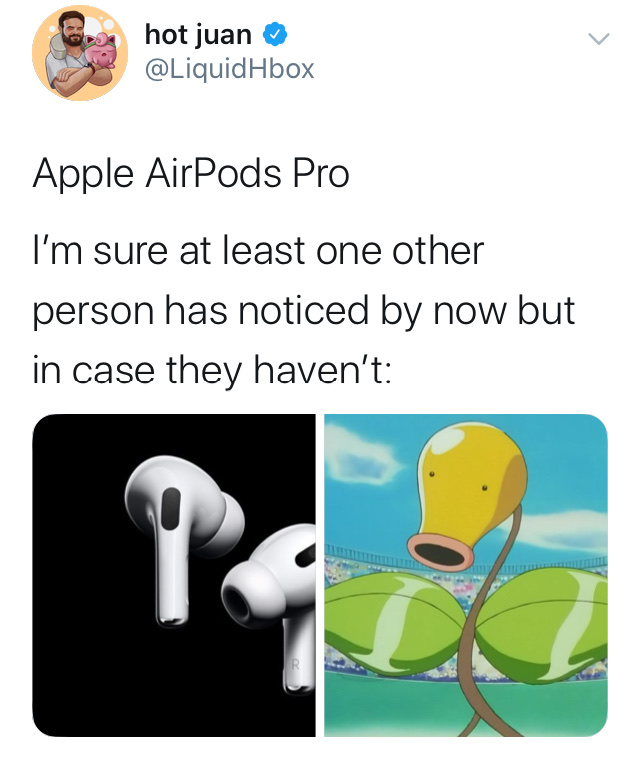The height and width of the screenshot is (762, 640).
Task: Click the black sensor on left AirPod
Action: click(171, 509)
